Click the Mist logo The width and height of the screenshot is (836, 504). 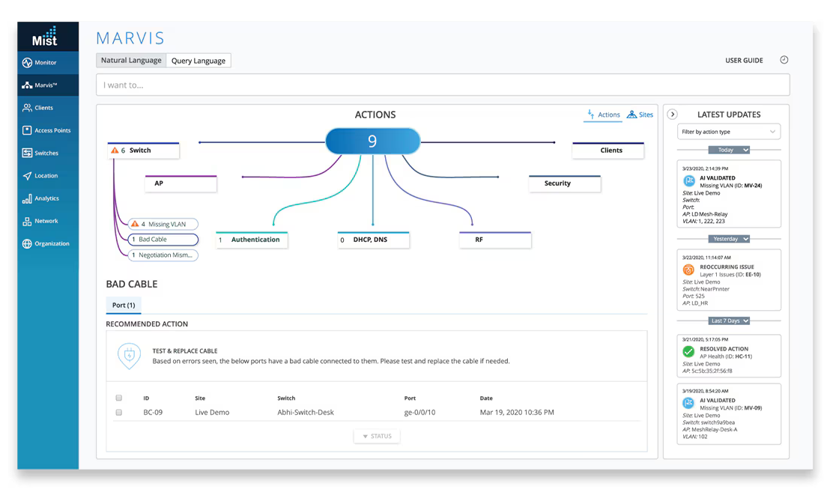click(x=45, y=36)
